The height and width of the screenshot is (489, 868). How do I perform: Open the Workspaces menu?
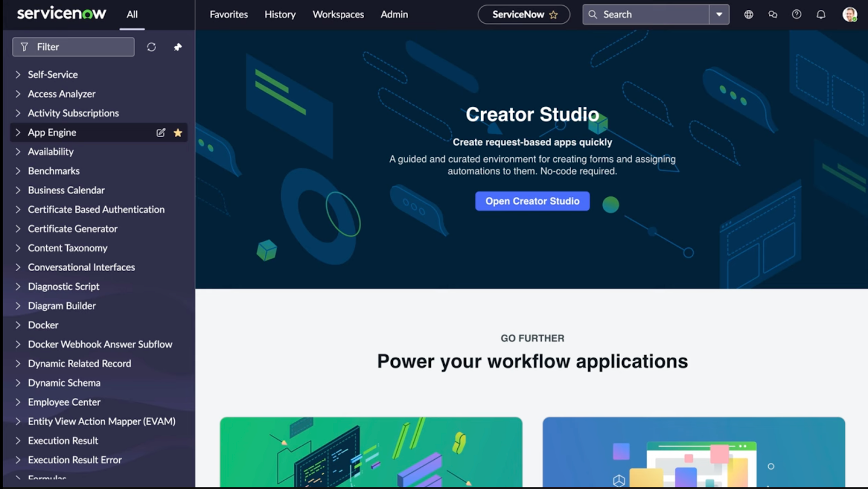pos(338,15)
